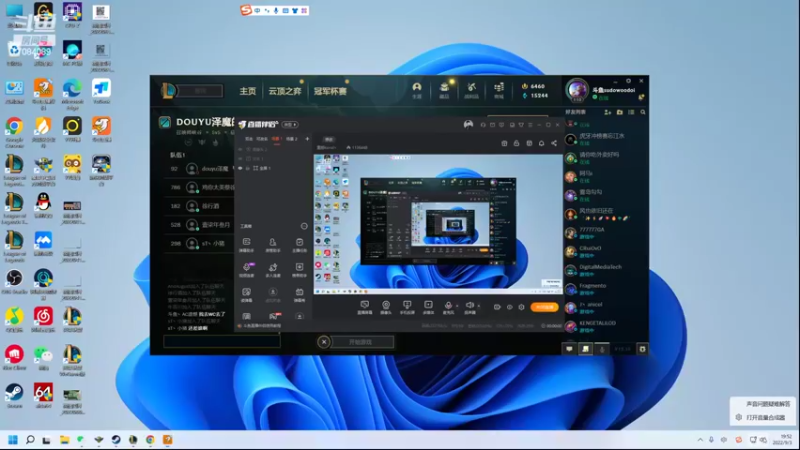
Task: Select lobby member sT丶小猪
Action: (x=200, y=243)
